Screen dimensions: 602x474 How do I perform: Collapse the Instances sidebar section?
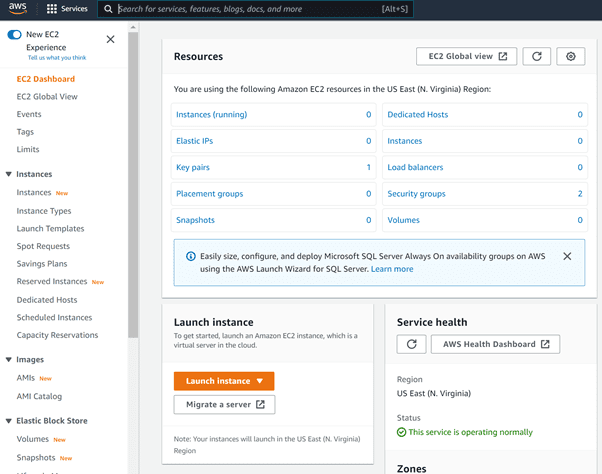pyautogui.click(x=8, y=174)
